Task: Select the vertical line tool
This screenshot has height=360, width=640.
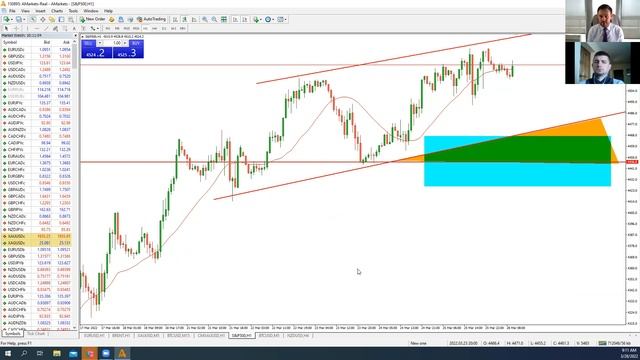Action: [x=27, y=29]
